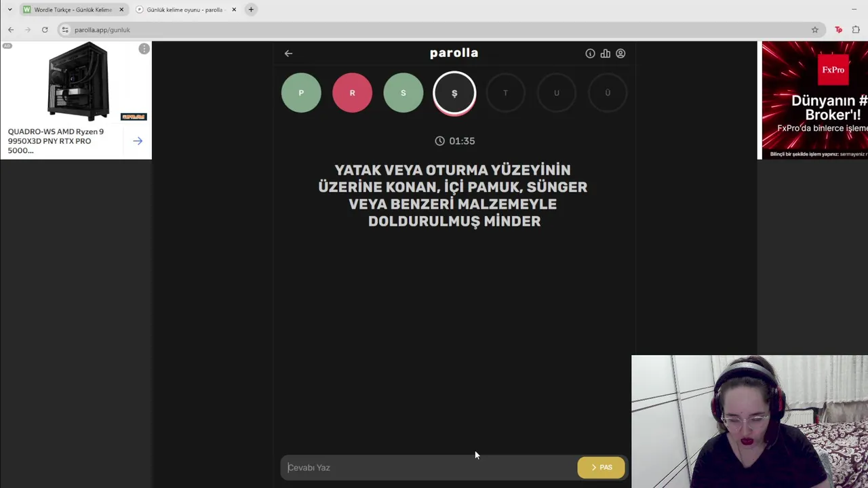This screenshot has width=868, height=488.
Task: Go forward with the browser forward button
Action: [x=28, y=30]
